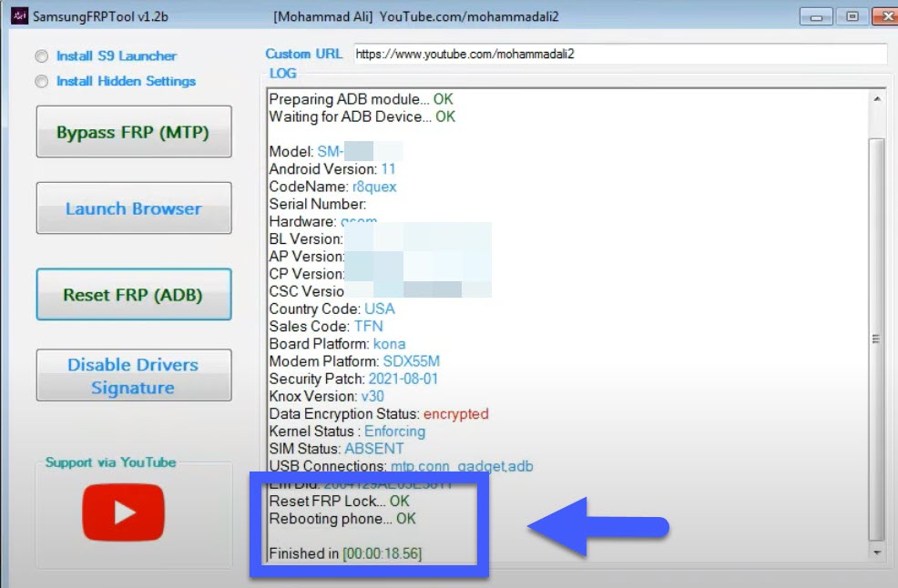Click 'Data Encryption Status: encrypted' log line
Viewport: 898px width, 588px height.
coord(379,413)
